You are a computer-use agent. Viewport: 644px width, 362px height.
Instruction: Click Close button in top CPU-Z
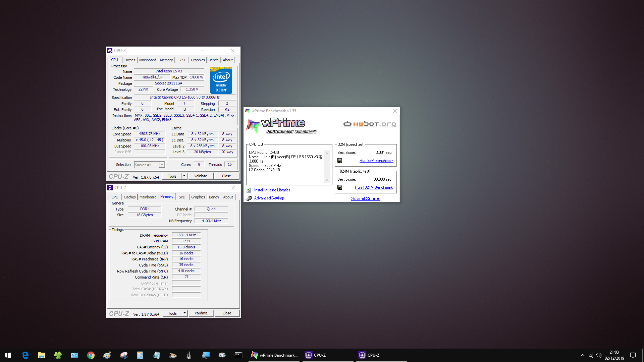[x=226, y=176]
